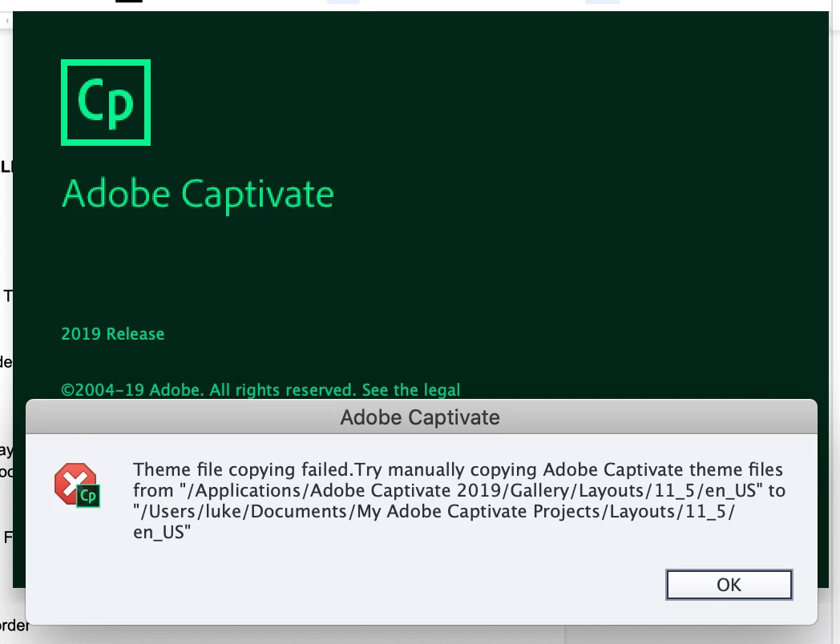Click the copyright legal notice line
The image size is (840, 644).
click(260, 390)
